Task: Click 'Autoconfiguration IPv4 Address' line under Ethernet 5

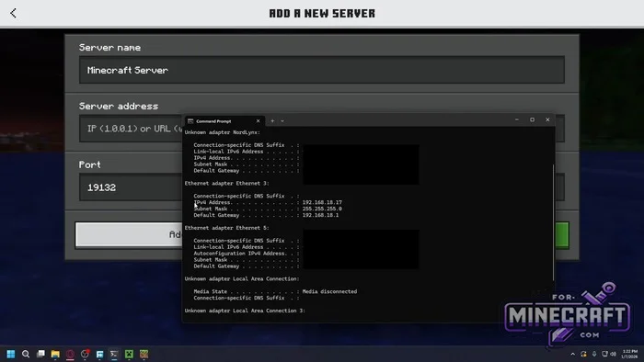Action: tap(247, 254)
